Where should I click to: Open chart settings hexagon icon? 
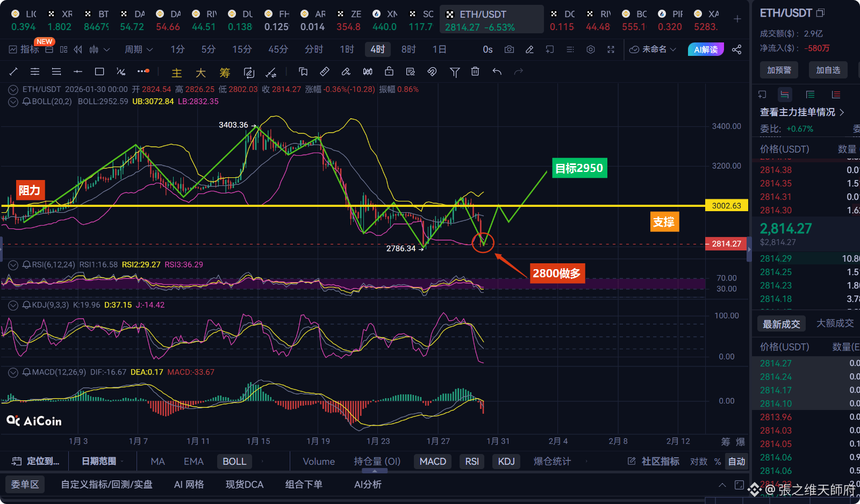pos(591,49)
